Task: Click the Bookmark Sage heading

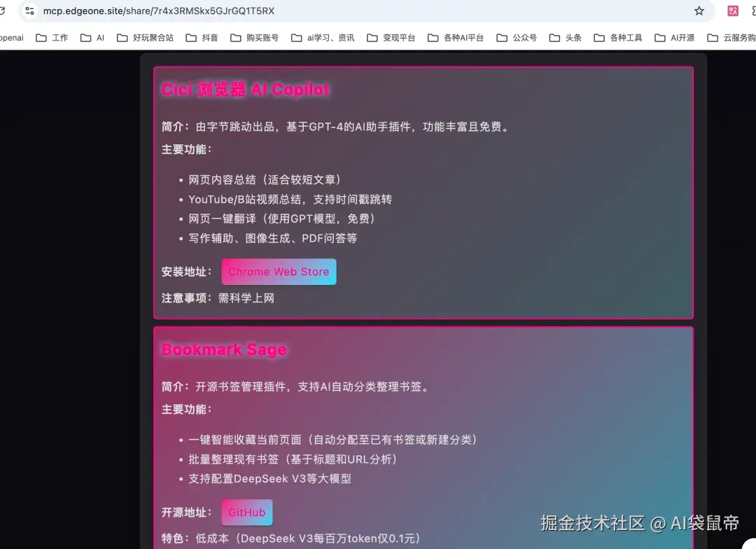Action: (x=224, y=349)
